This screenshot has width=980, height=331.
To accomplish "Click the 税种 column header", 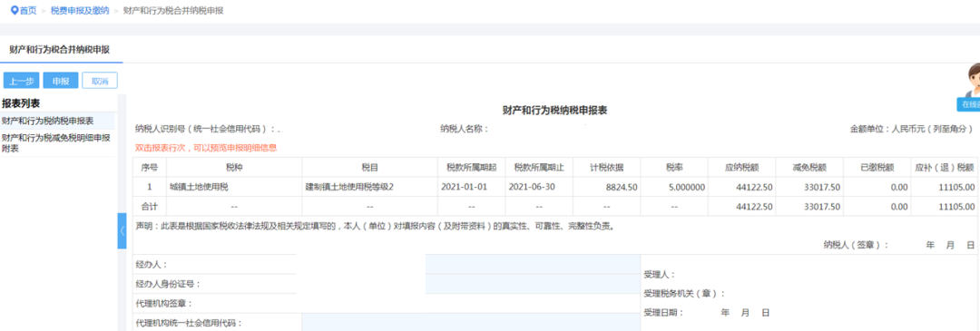I will (x=234, y=168).
